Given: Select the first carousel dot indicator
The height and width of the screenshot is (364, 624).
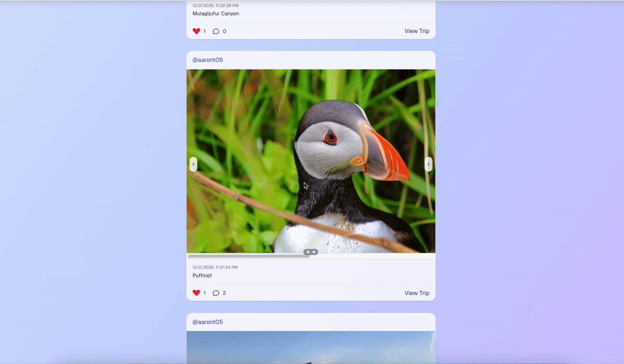Looking at the screenshot, I should [x=308, y=252].
